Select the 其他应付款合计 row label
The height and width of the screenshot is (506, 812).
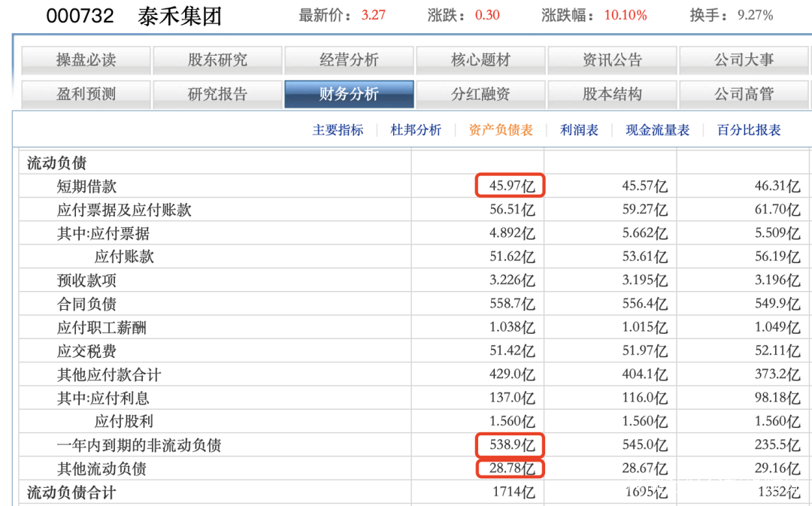tap(109, 375)
